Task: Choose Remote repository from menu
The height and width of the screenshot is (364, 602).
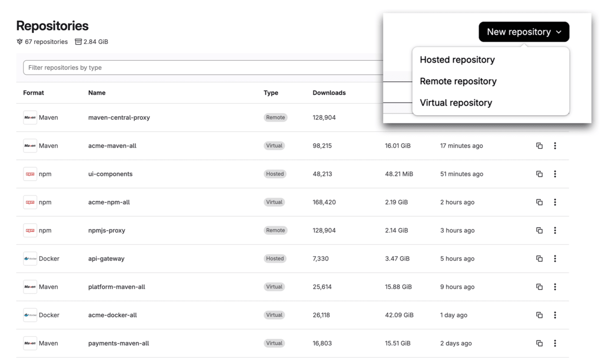Action: [x=458, y=81]
